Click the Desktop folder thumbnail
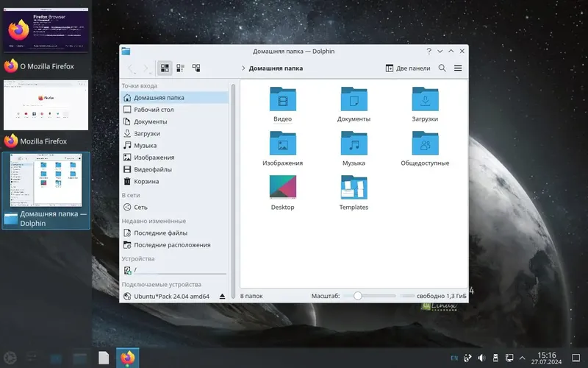588x368 pixels. pos(283,187)
